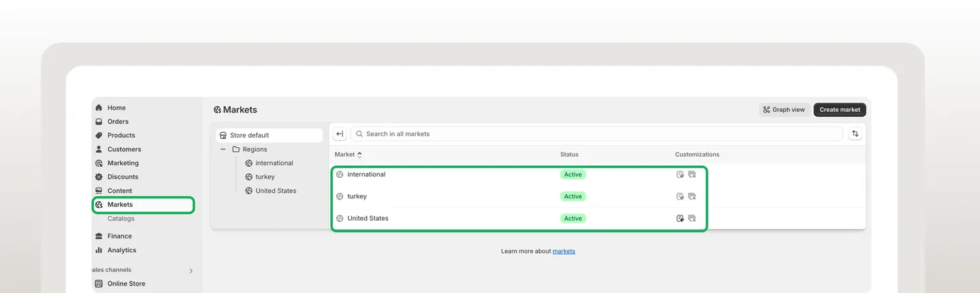This screenshot has width=980, height=293.
Task: Click the Content image icon
Action: [x=99, y=191]
